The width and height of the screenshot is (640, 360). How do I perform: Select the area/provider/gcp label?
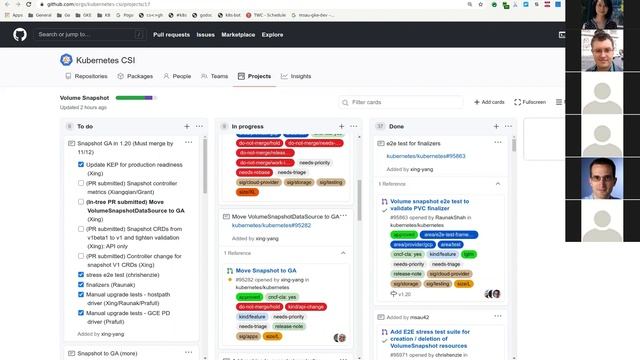pos(413,244)
